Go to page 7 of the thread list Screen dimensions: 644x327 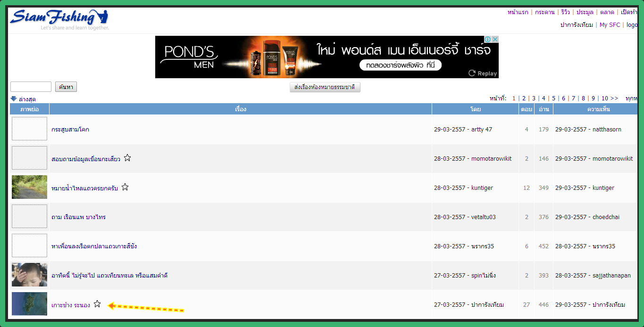tap(573, 98)
